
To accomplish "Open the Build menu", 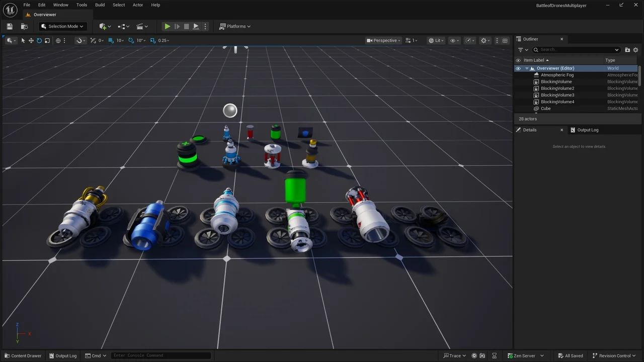I will 100,5.
